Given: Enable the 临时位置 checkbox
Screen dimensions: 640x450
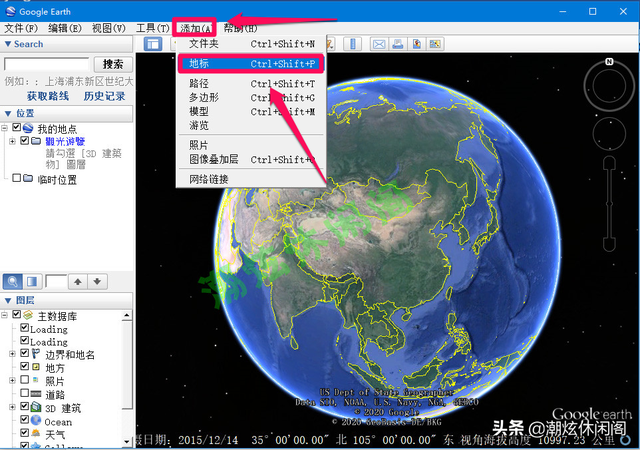Looking at the screenshot, I should [x=16, y=178].
